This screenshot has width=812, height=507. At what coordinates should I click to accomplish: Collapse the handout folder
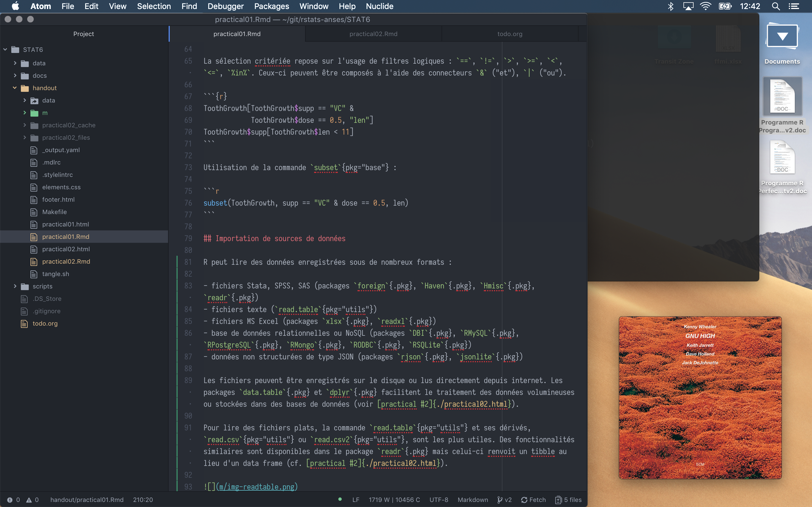(x=15, y=88)
